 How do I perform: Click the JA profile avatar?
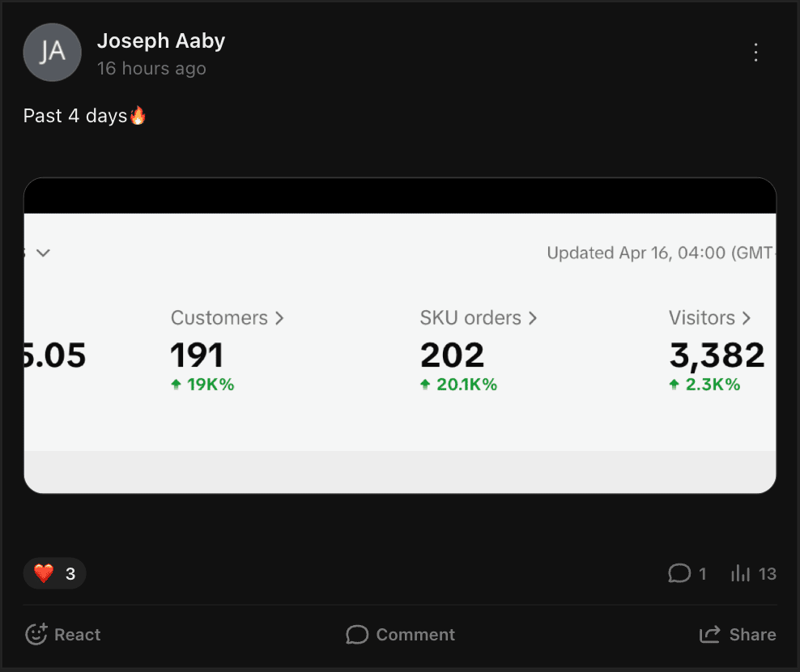coord(53,53)
